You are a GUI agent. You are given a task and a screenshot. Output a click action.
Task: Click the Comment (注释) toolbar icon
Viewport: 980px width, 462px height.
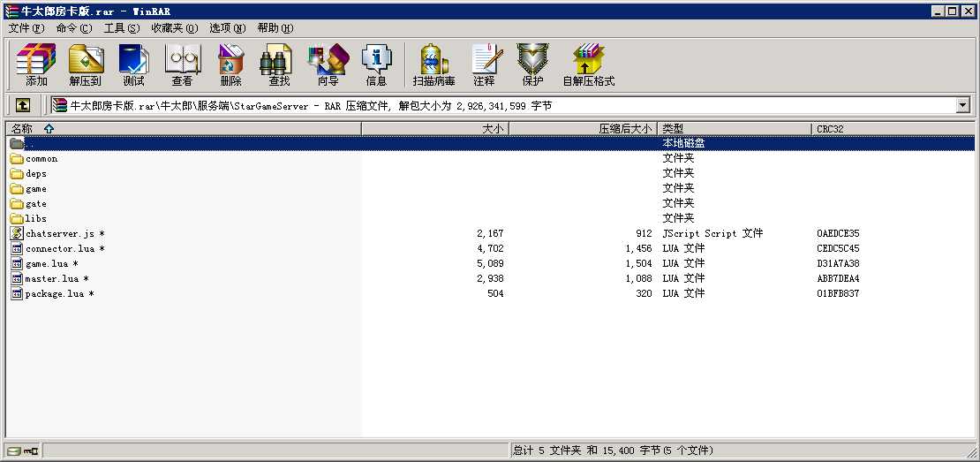pyautogui.click(x=485, y=65)
